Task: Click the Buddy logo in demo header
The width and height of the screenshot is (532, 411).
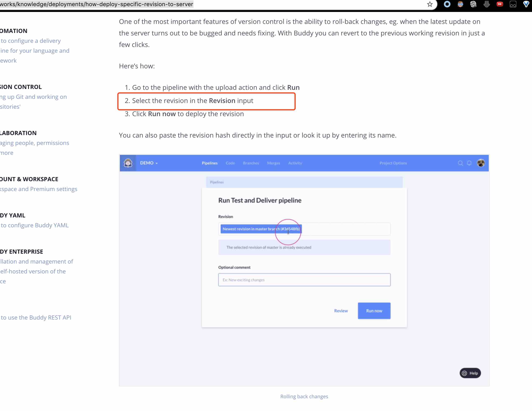Action: (x=128, y=163)
